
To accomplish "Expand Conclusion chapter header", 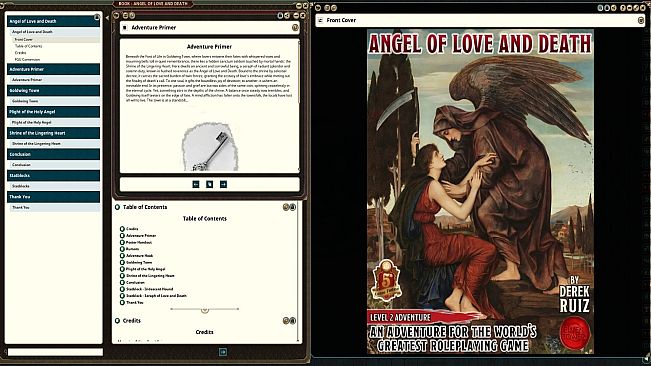I will 53,154.
